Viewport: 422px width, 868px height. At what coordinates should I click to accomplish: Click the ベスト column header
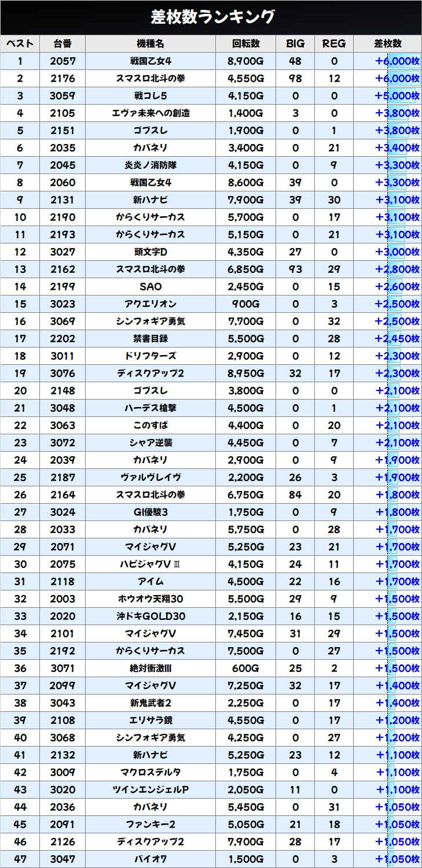pyautogui.click(x=20, y=44)
